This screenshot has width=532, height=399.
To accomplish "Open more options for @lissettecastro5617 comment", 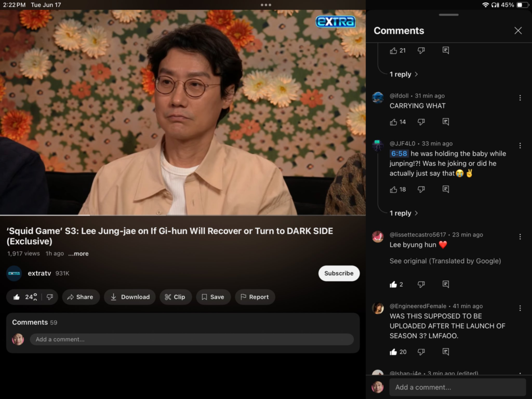I will coord(520,237).
